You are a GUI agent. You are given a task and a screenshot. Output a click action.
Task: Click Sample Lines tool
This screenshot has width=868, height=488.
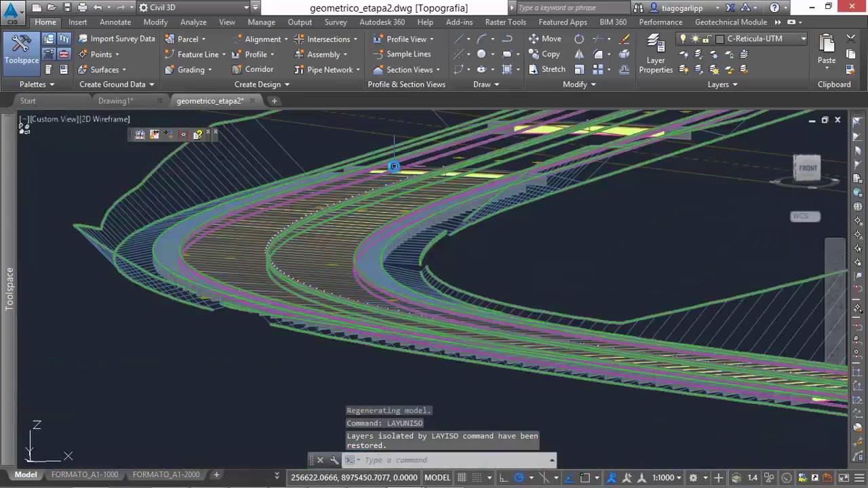[401, 54]
